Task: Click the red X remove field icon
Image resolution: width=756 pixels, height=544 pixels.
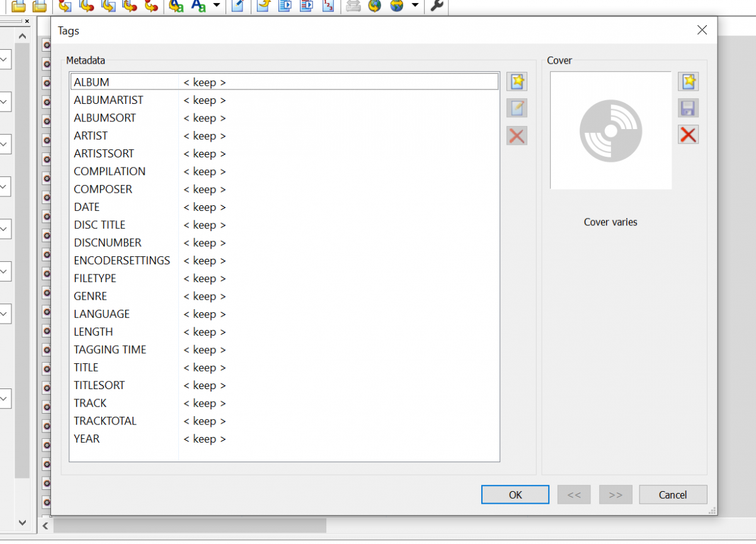Action: pyautogui.click(x=517, y=135)
